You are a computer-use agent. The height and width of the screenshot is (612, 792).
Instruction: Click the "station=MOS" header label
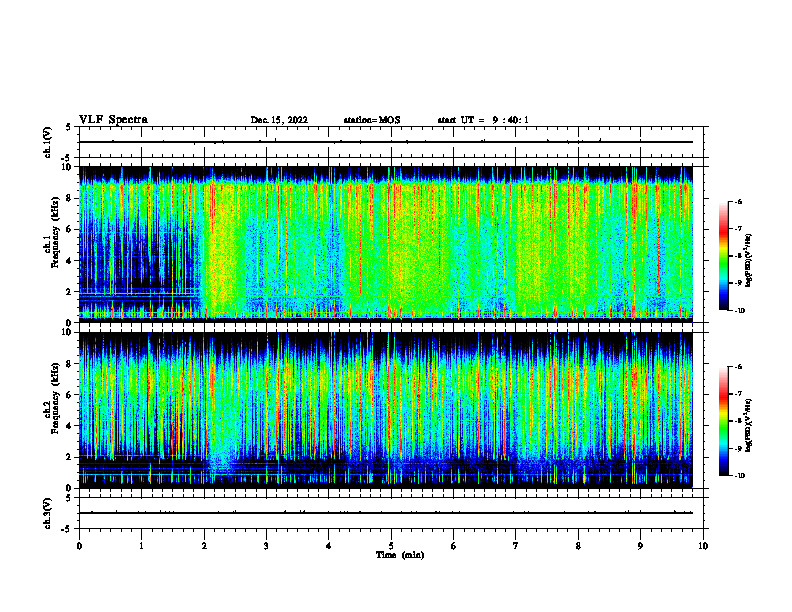pyautogui.click(x=372, y=120)
